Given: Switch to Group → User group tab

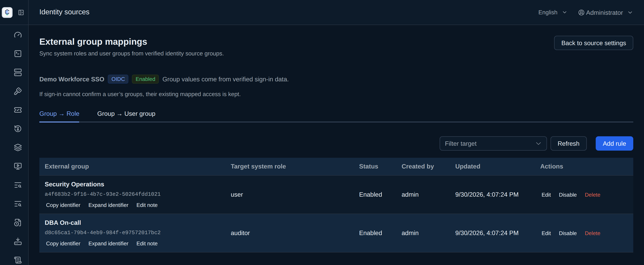Looking at the screenshot, I should [126, 114].
